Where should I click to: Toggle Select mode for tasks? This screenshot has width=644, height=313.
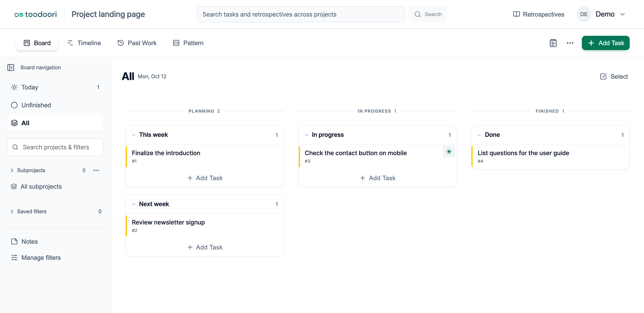[614, 76]
